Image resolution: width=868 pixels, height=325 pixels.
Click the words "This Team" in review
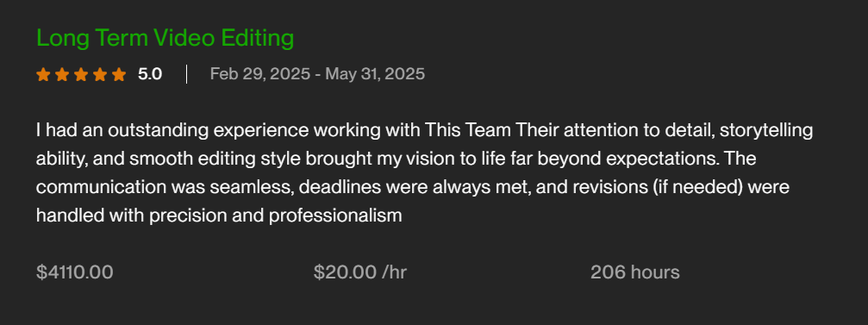468,131
